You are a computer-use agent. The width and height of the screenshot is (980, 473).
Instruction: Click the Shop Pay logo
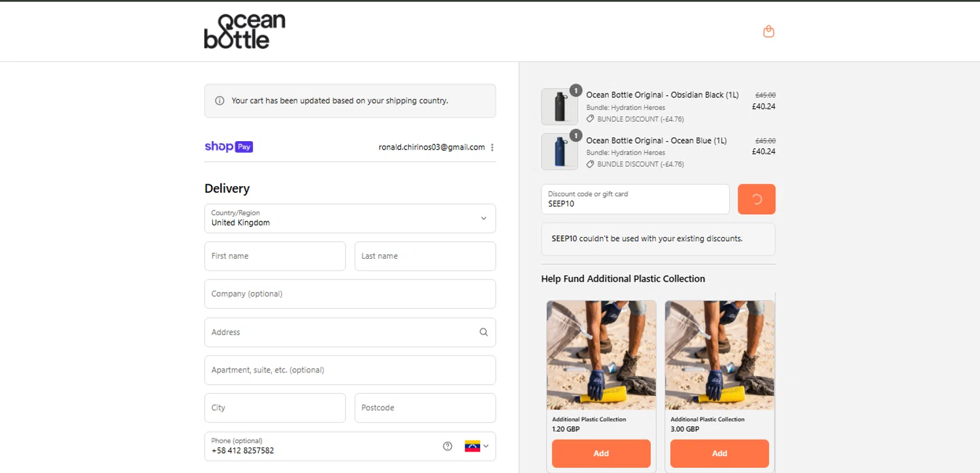click(229, 147)
